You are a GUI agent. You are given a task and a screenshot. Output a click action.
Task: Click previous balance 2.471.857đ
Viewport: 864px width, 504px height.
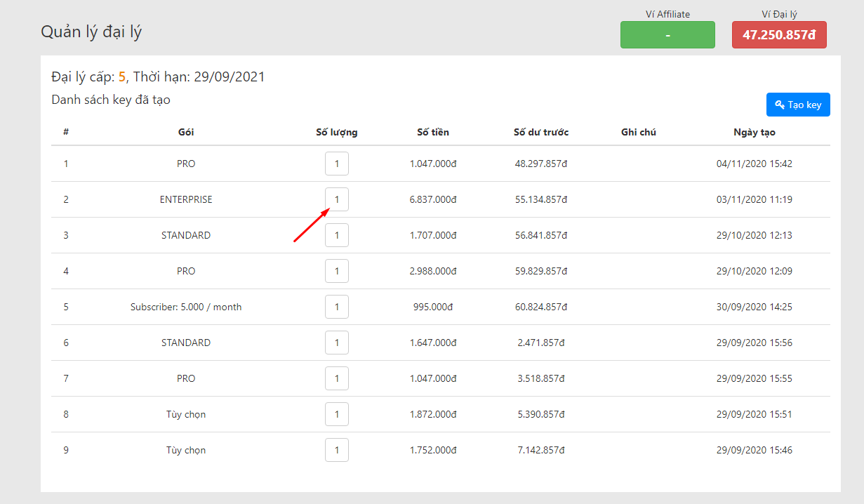point(541,343)
